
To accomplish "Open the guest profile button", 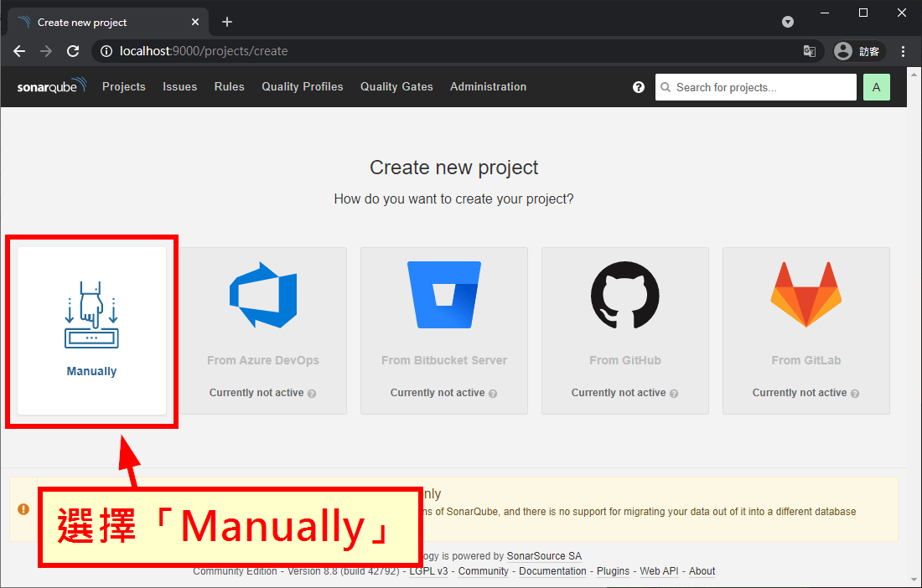I will 859,51.
